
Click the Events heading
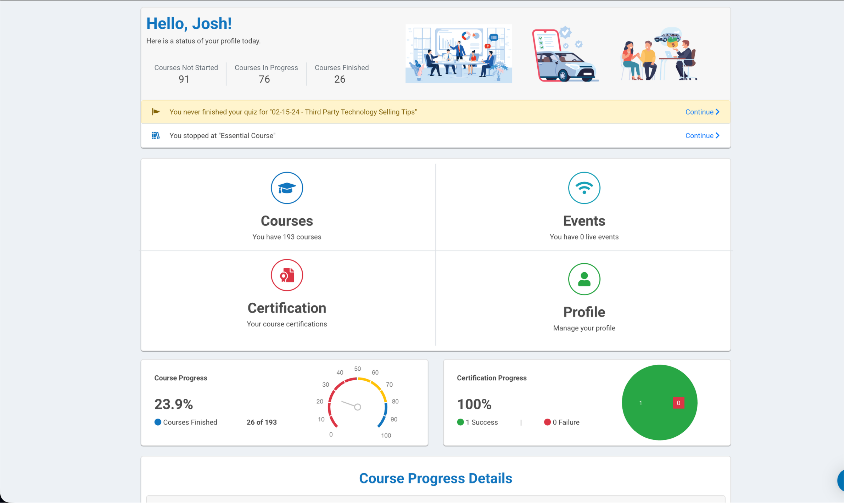click(585, 221)
